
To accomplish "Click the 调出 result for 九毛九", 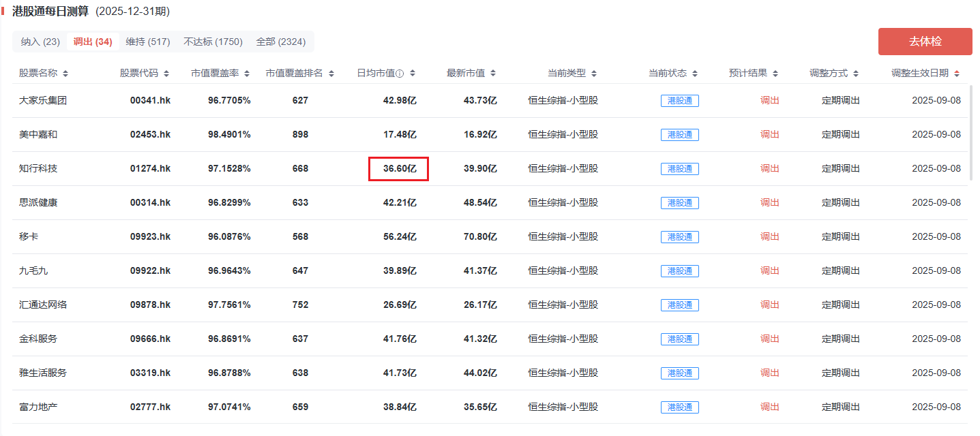I will (770, 270).
